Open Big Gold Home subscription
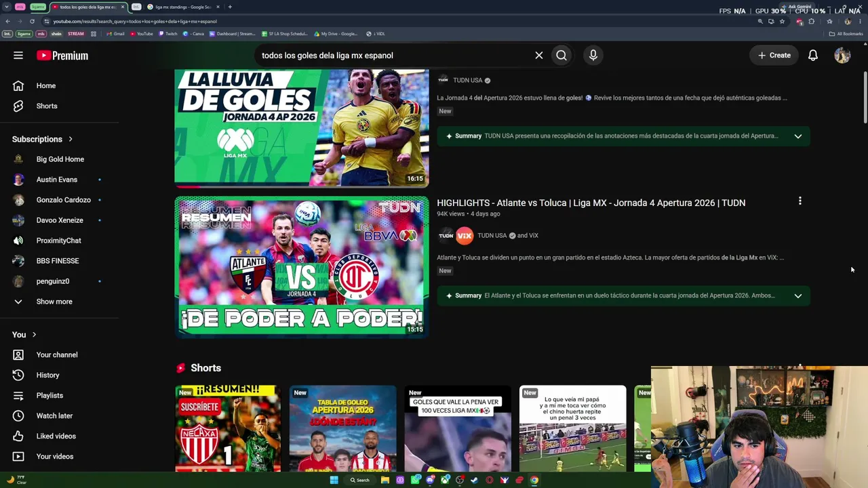This screenshot has width=868, height=488. pos(60,159)
